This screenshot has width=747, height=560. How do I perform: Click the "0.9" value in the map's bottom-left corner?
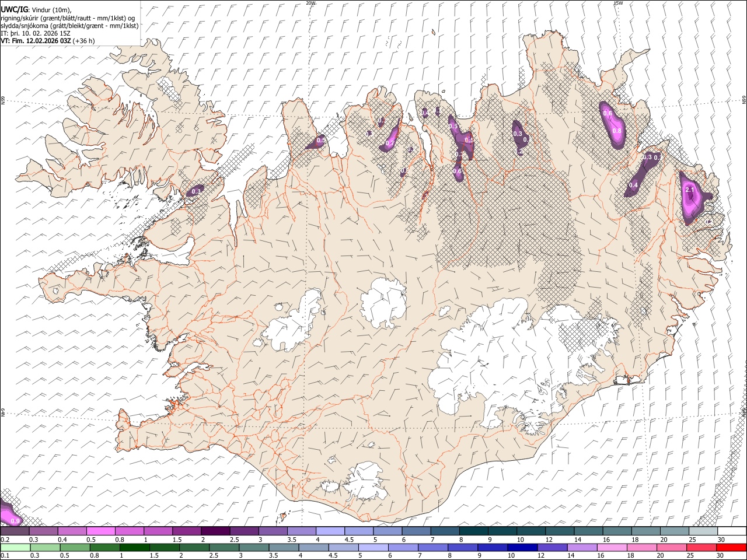point(16,520)
